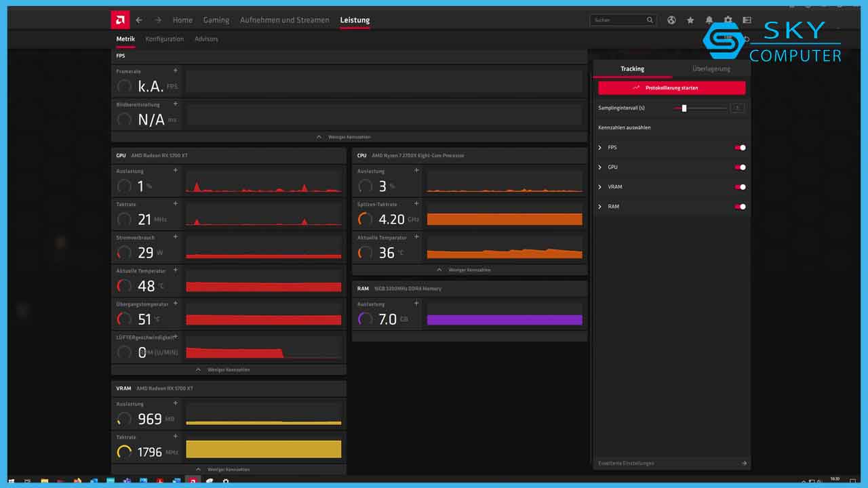
Task: Click the plus beside VRAM Taktrate
Action: pos(176,436)
